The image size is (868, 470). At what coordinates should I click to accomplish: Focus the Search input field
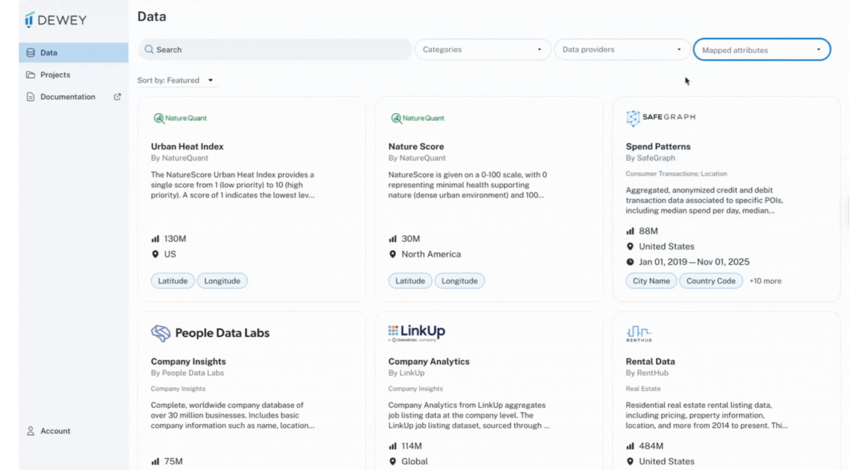tap(275, 50)
